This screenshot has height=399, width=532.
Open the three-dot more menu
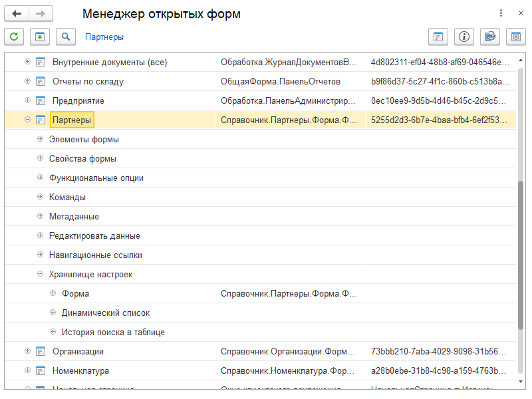[501, 13]
